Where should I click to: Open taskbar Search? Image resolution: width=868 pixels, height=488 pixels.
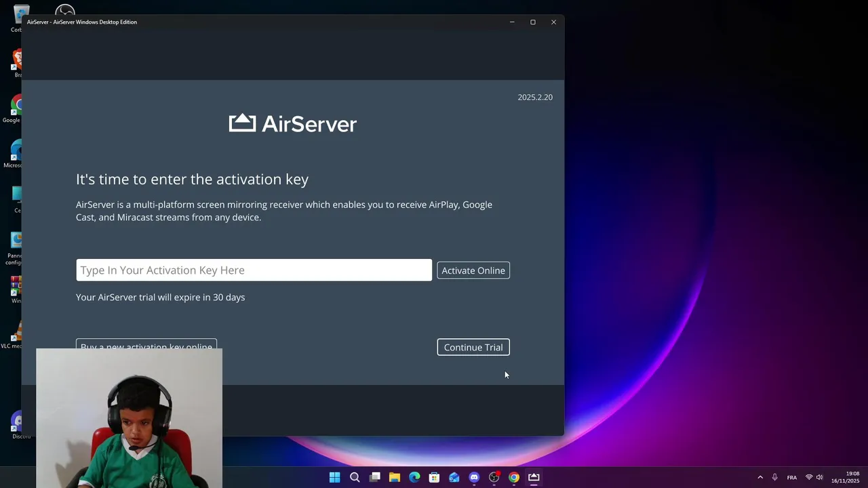pyautogui.click(x=355, y=477)
